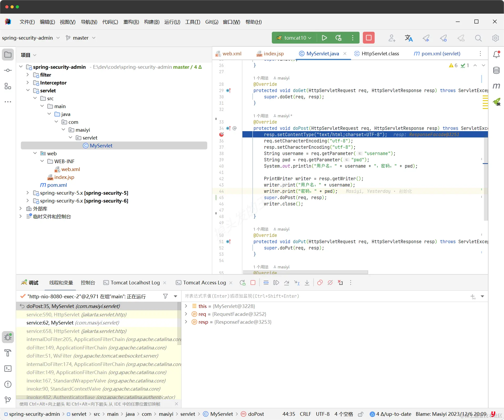Open the translation plugin icon

coord(408,38)
